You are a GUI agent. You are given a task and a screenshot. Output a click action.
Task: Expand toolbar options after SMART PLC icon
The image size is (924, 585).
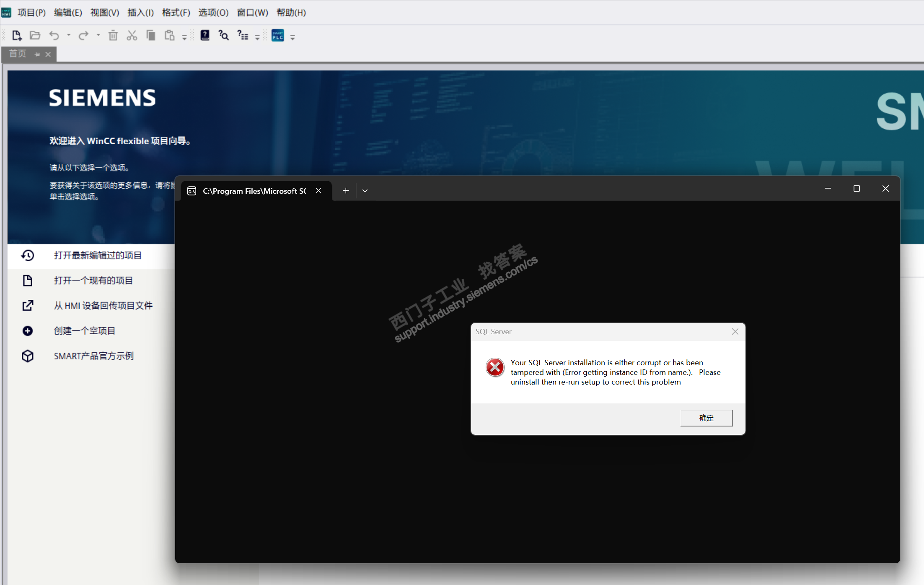(292, 38)
